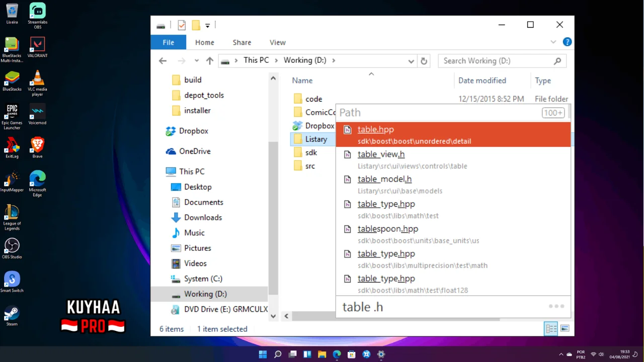Open the Listary three-dot menu
Screen dimensions: 644x362
point(556,306)
